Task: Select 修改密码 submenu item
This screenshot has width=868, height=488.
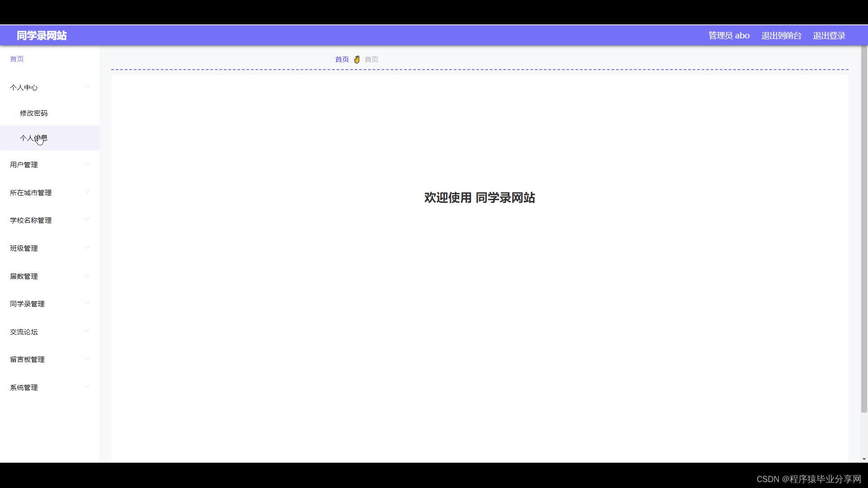Action: 33,113
